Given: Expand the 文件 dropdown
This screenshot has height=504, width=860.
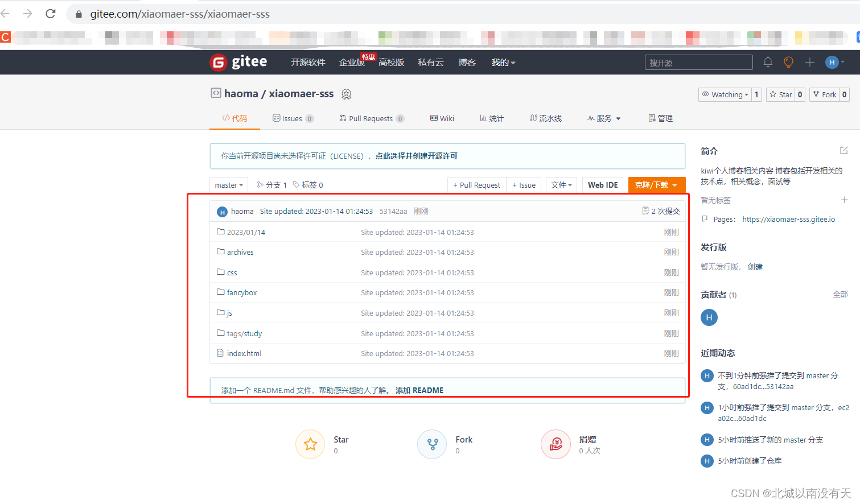Looking at the screenshot, I should coord(561,185).
